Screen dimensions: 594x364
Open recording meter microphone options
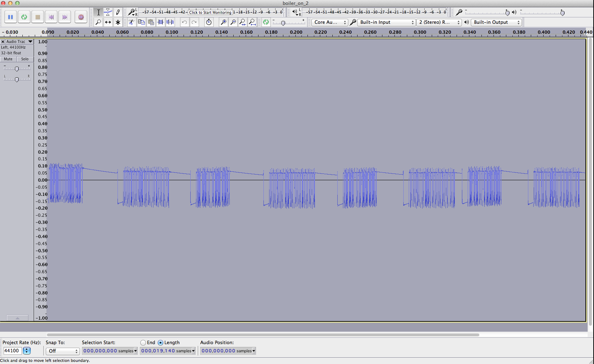(x=132, y=12)
